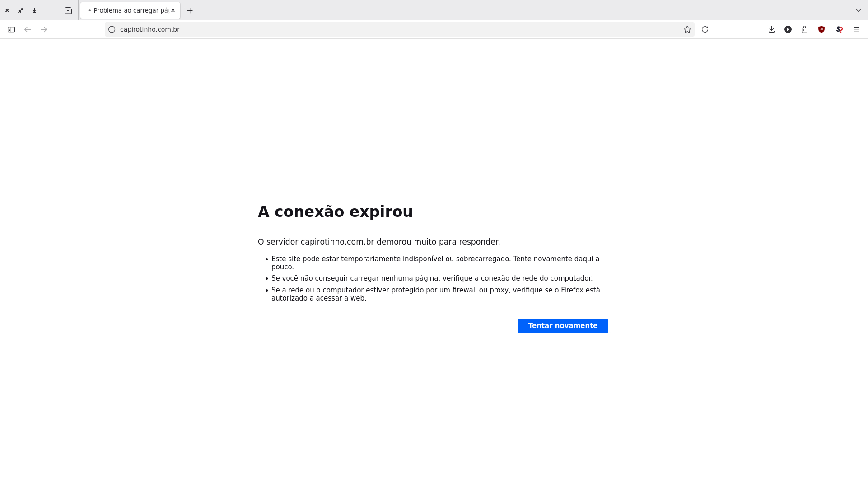This screenshot has height=489, width=868.
Task: Click the Tentar novamente button
Action: (x=563, y=326)
